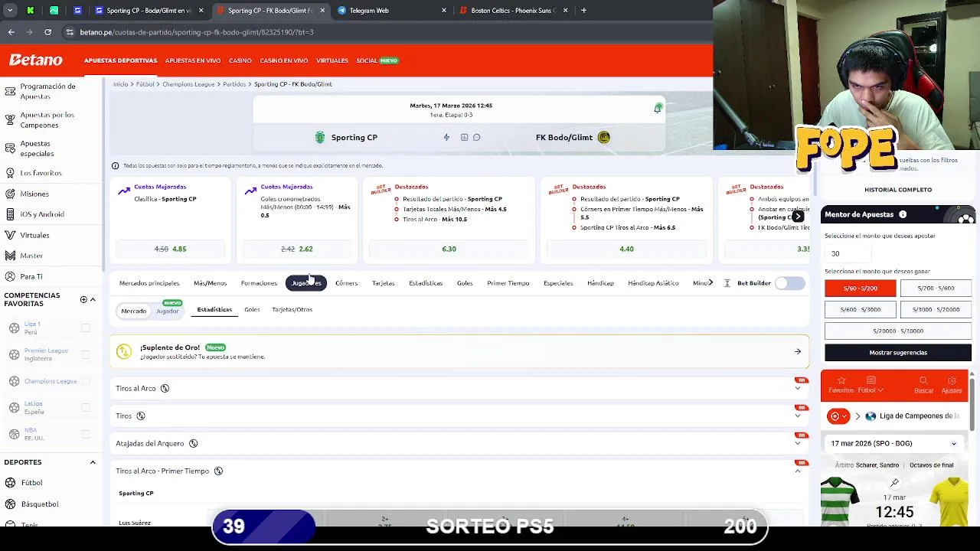Tick the Liga 1 Perú checkbox
This screenshot has width=980, height=551.
[x=86, y=328]
